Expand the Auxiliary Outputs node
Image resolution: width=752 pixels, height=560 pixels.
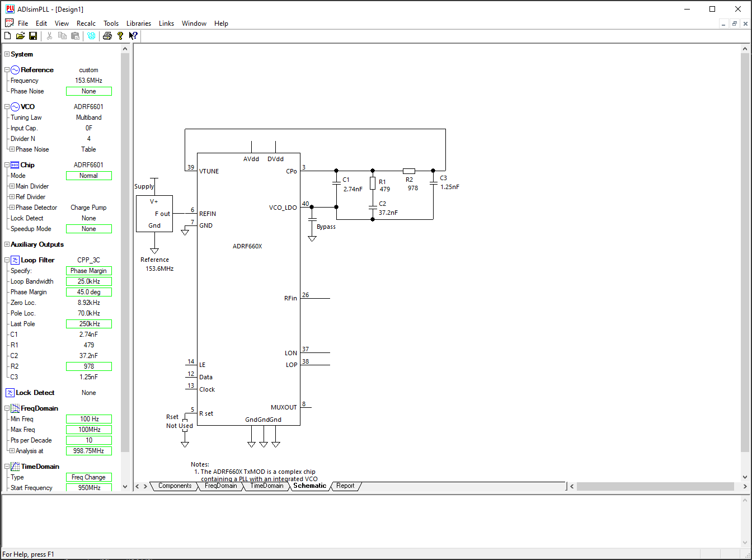point(7,244)
